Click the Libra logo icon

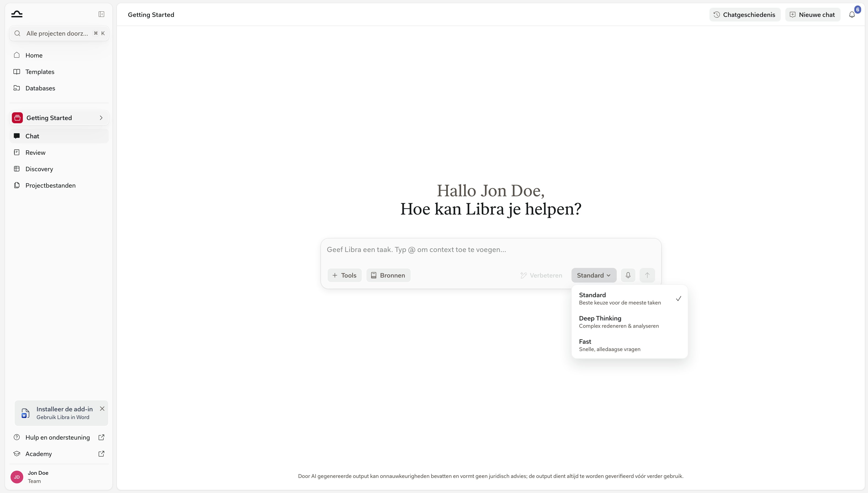click(17, 14)
